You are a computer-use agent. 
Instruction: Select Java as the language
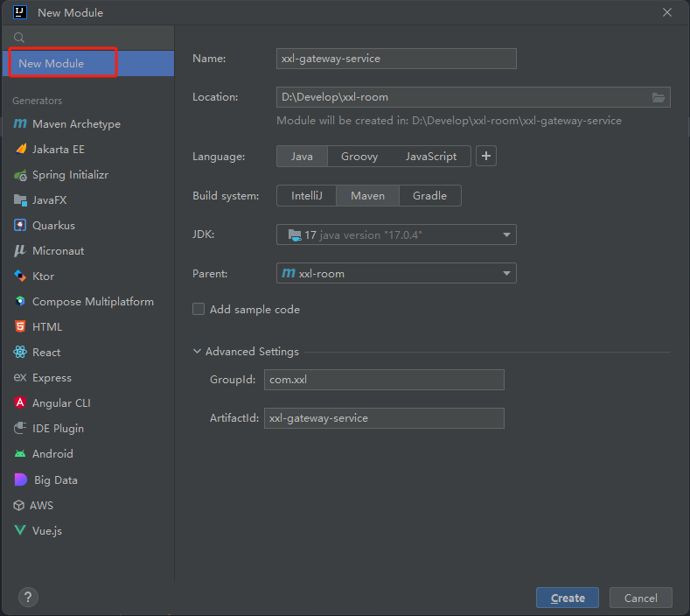point(302,157)
